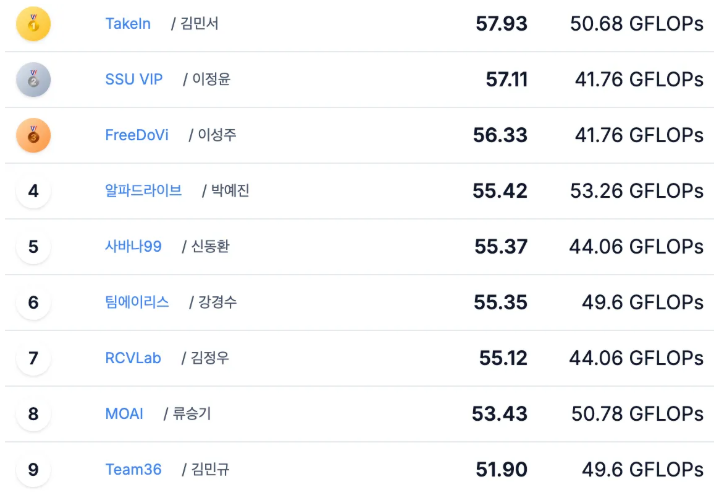Open the 팀에이리스 team link
Viewport: 720px width, 498px height.
coord(137,302)
